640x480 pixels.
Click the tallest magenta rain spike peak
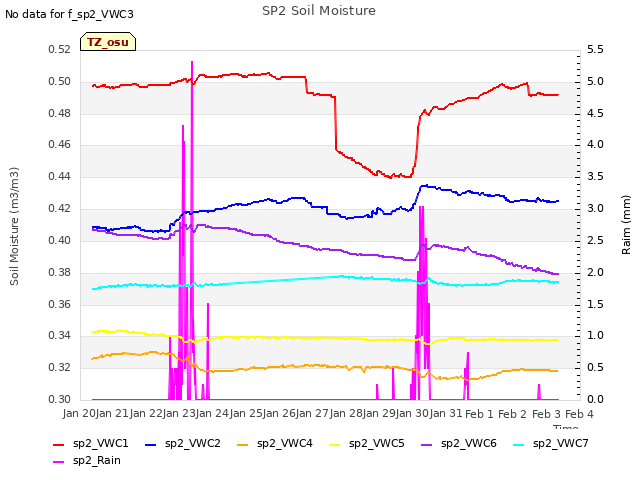click(192, 62)
